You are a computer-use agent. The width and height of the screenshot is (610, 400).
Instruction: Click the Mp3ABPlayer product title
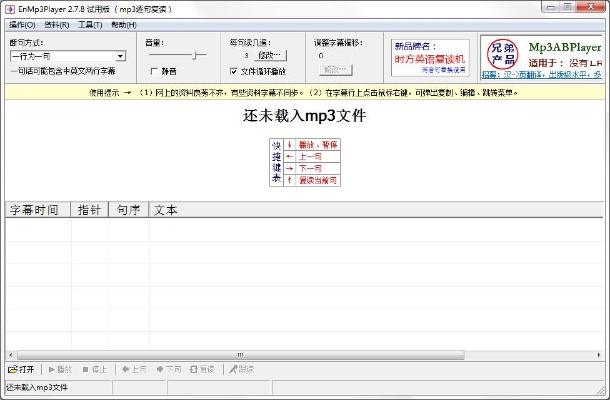(565, 47)
